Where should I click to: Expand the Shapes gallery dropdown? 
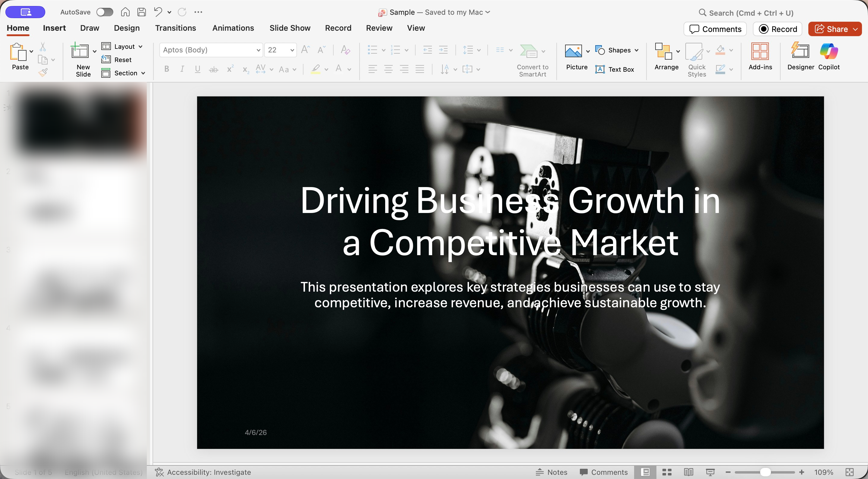tap(636, 50)
